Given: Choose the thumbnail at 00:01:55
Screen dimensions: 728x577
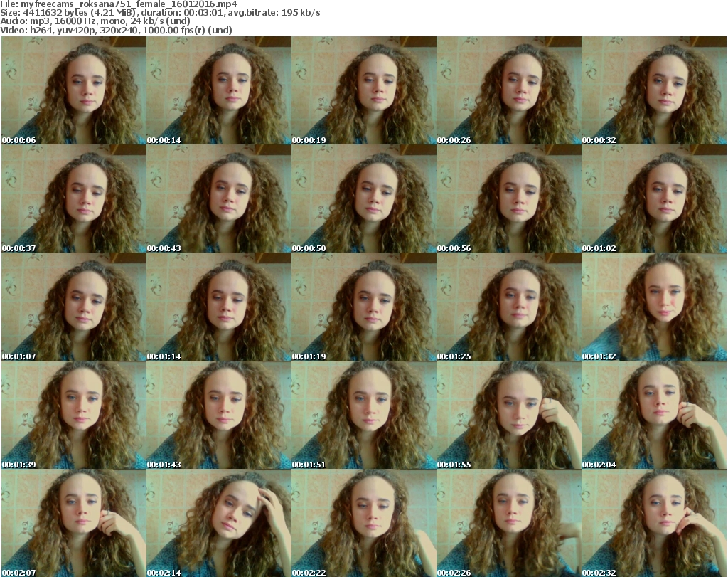Looking at the screenshot, I should pyautogui.click(x=509, y=415).
